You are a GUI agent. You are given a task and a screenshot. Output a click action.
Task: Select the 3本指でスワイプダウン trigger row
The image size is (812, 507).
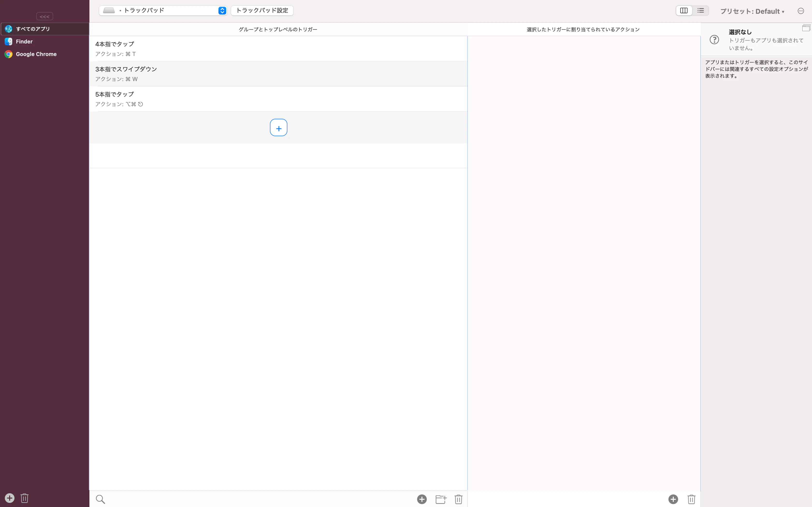[278, 74]
